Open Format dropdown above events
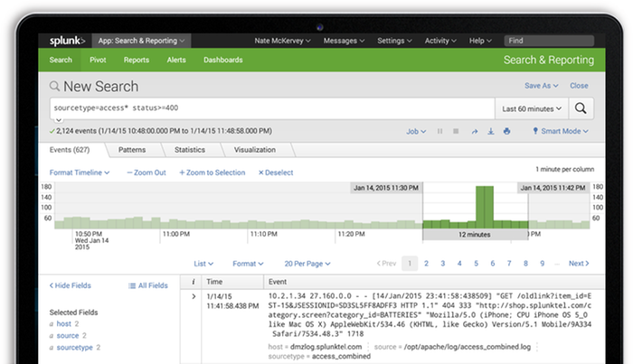 pos(248,264)
